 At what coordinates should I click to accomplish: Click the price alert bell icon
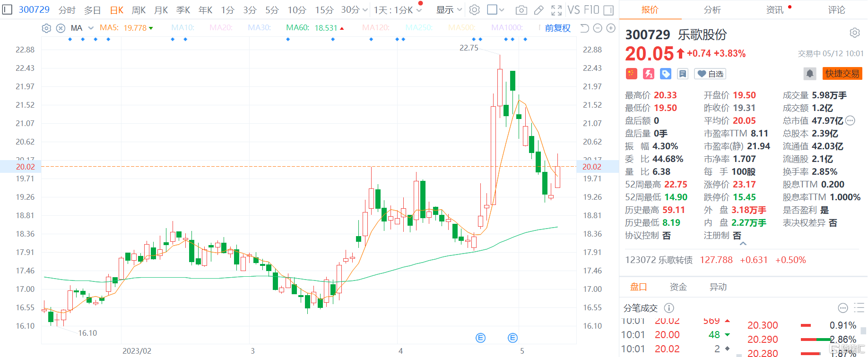(x=809, y=74)
